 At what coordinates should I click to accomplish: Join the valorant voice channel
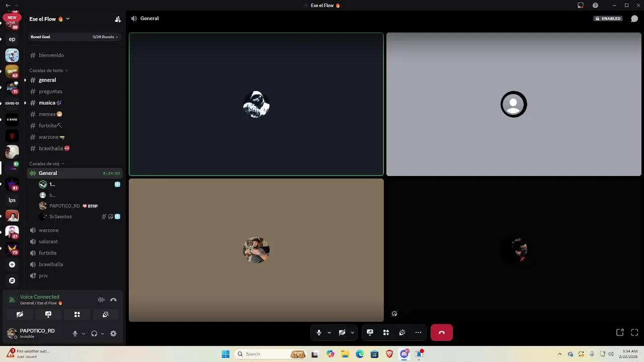click(74, 241)
